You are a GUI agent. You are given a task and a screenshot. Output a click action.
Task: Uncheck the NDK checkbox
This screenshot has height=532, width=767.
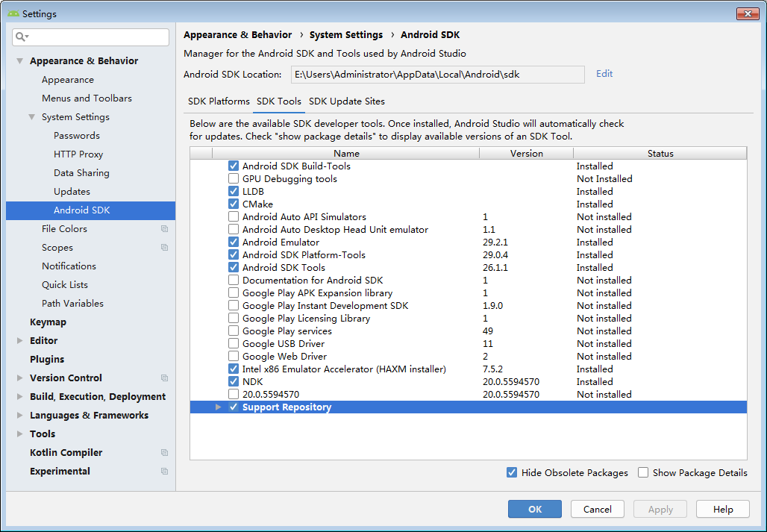[x=234, y=382]
